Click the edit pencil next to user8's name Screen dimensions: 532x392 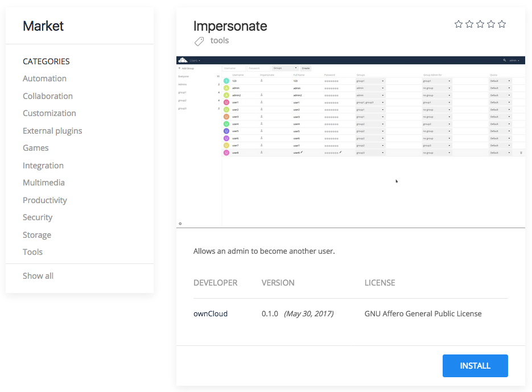pyautogui.click(x=303, y=152)
